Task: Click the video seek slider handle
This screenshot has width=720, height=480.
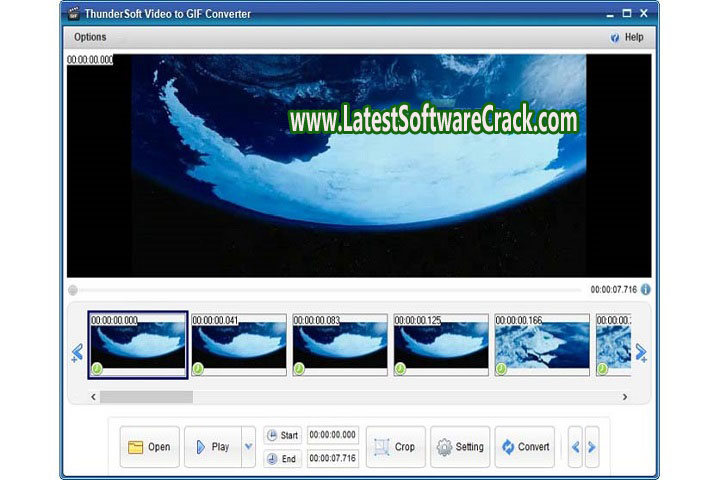Action: point(73,290)
